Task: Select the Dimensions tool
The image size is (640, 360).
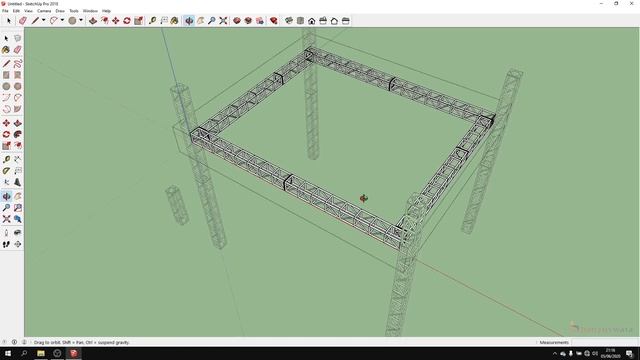Action: point(18,159)
